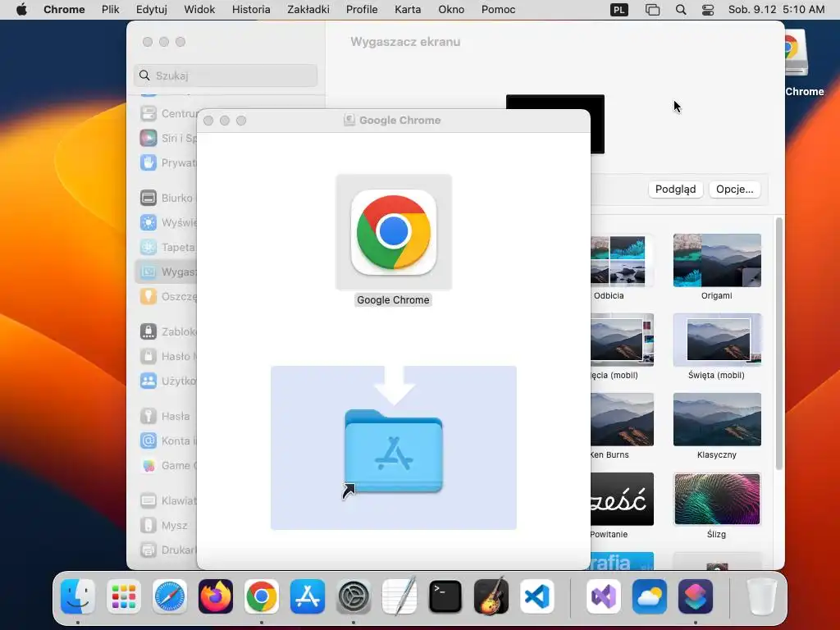Click the Applications folder shortcut in installer
The height and width of the screenshot is (630, 840).
(x=394, y=451)
